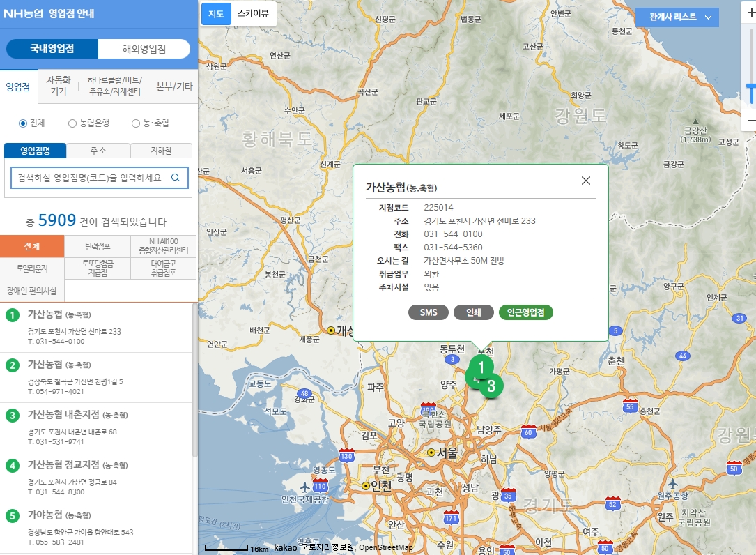Click the NH농협 logo

(x=23, y=13)
